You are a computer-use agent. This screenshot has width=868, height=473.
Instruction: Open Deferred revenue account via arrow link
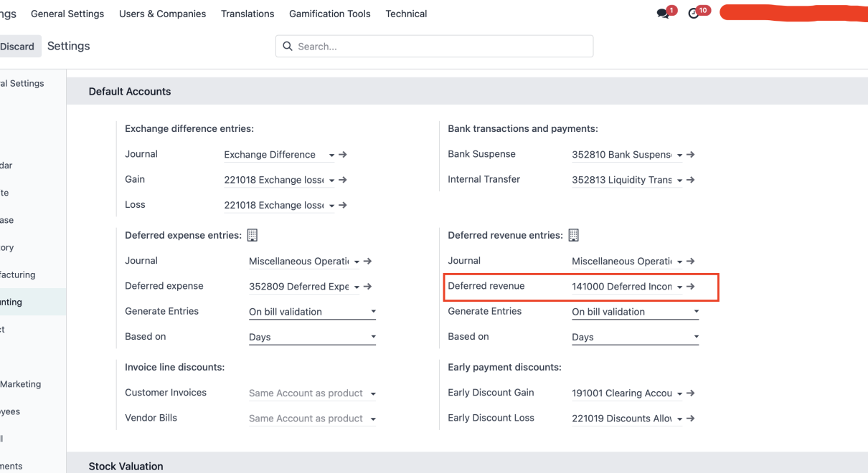(x=690, y=287)
